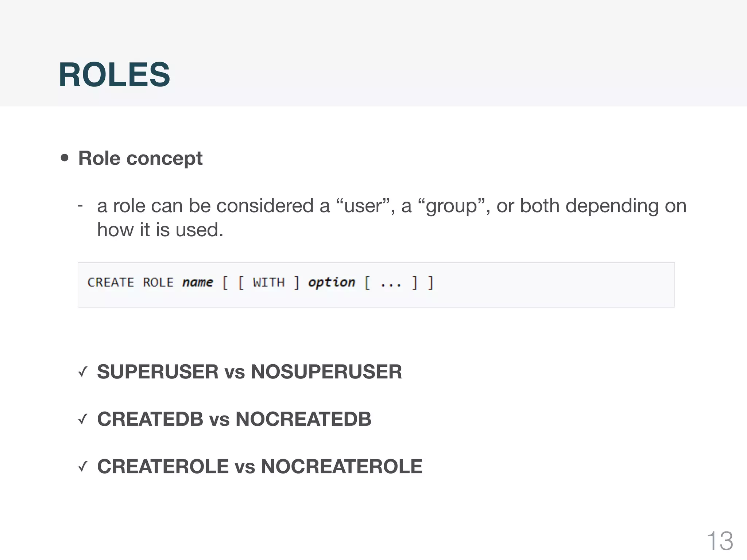Click the dash before the role description
The height and width of the screenshot is (560, 747).
(x=81, y=206)
